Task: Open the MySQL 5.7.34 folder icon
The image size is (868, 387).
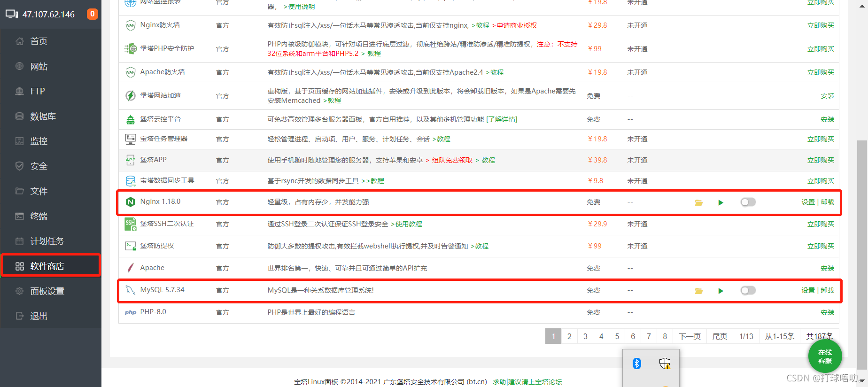Action: pyautogui.click(x=698, y=291)
